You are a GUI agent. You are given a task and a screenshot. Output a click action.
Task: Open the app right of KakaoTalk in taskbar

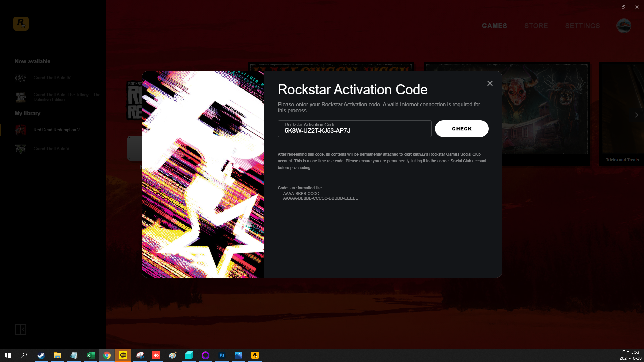coord(140,355)
